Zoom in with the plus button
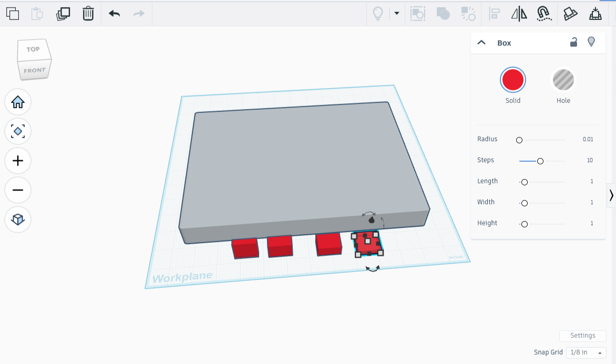 18,161
